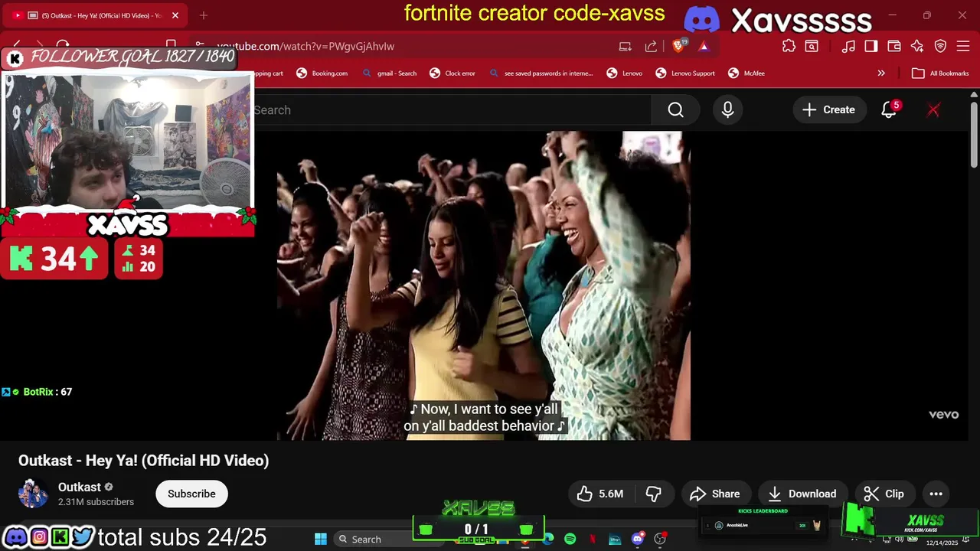Open YouTube notifications bell
980x551 pixels.
click(889, 110)
